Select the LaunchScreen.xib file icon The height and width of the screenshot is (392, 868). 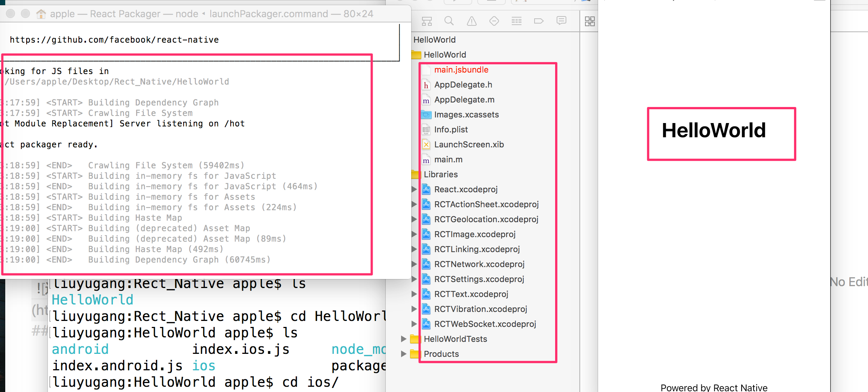point(426,144)
